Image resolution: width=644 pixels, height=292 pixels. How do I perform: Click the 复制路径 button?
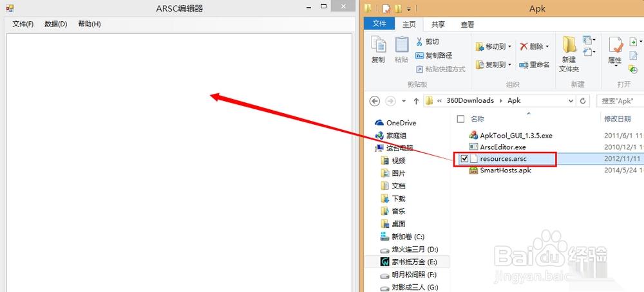point(433,55)
